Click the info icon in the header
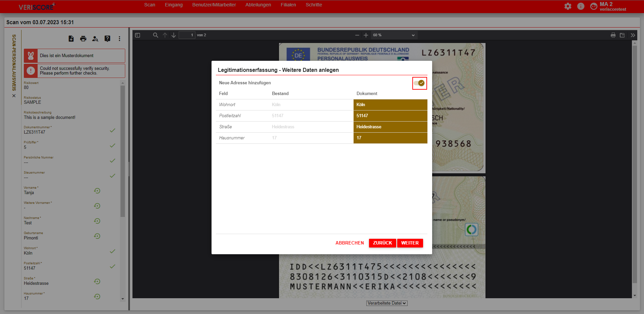This screenshot has width=644, height=314. coord(581,6)
